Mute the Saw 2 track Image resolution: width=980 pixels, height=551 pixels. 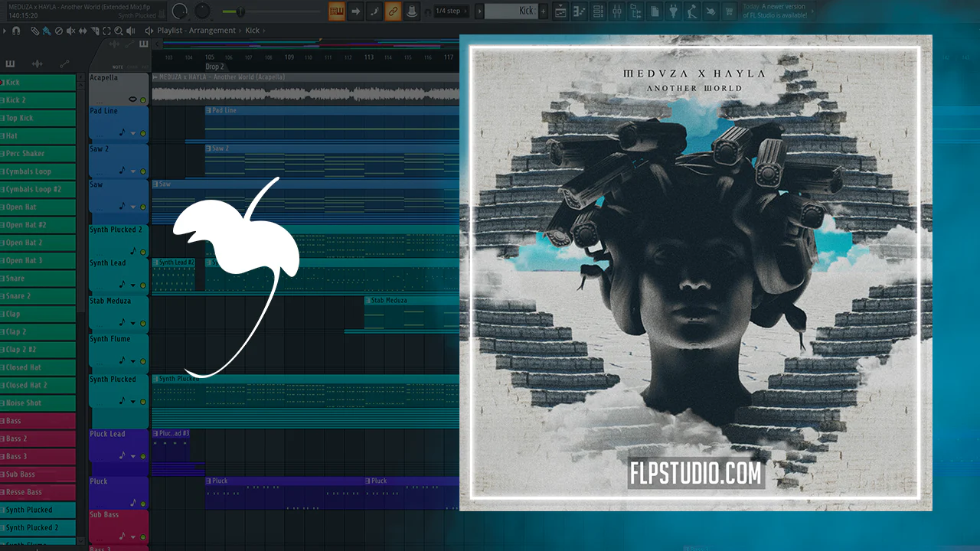pyautogui.click(x=143, y=171)
